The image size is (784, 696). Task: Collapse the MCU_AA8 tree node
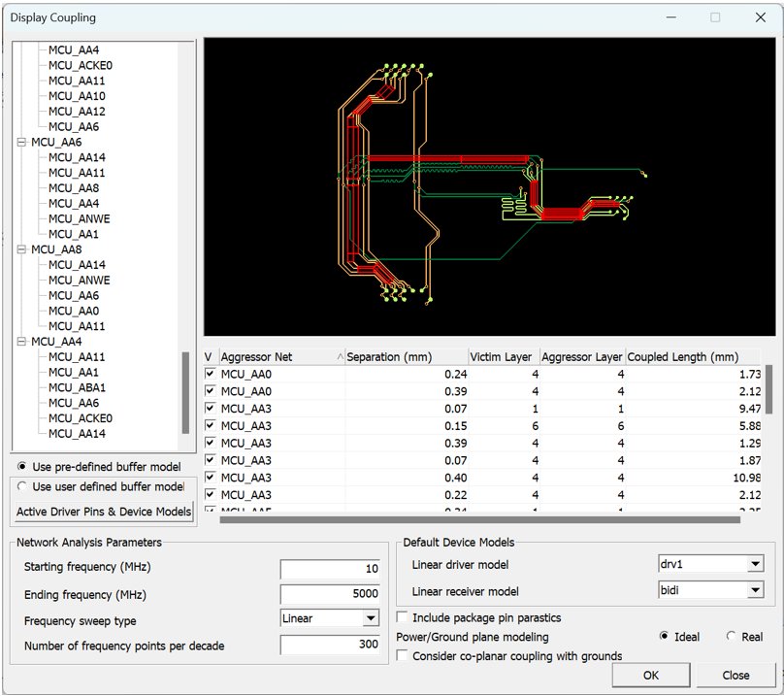(x=22, y=249)
